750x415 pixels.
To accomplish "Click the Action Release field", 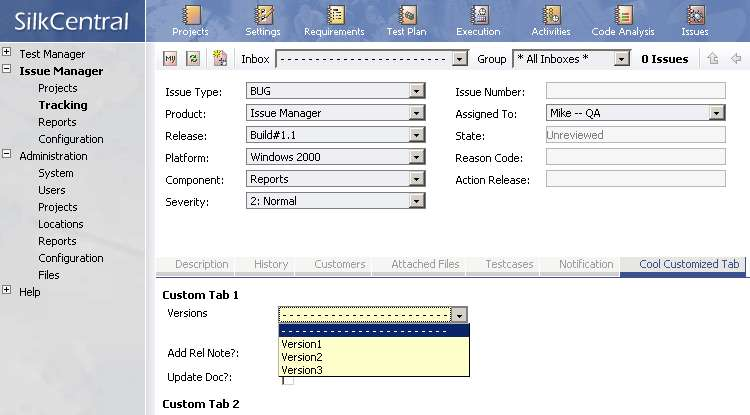I will (636, 179).
